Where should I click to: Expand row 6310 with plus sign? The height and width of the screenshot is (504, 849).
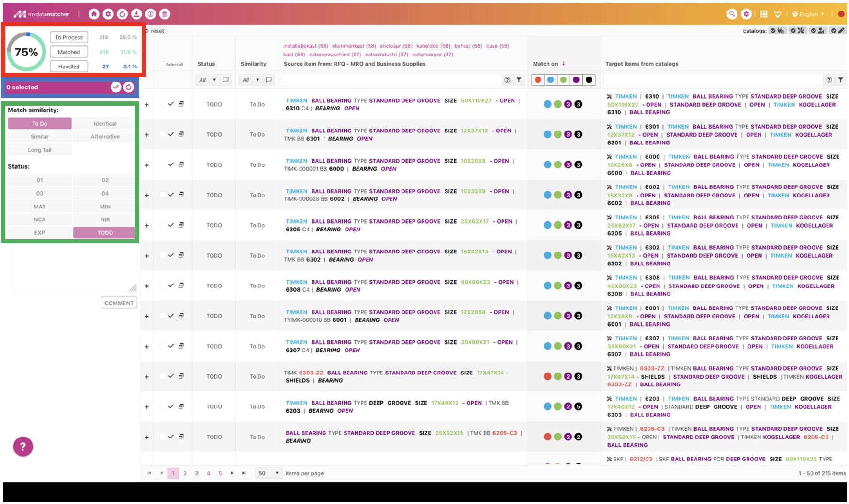(147, 105)
